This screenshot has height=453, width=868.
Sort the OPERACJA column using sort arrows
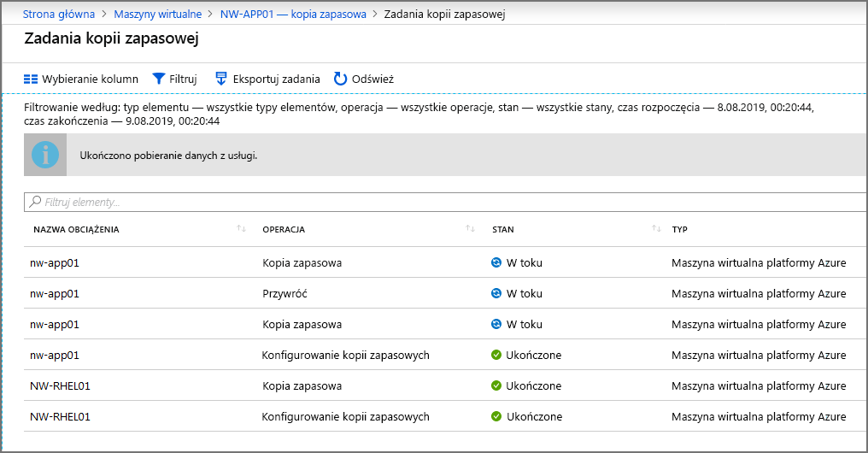pyautogui.click(x=471, y=229)
